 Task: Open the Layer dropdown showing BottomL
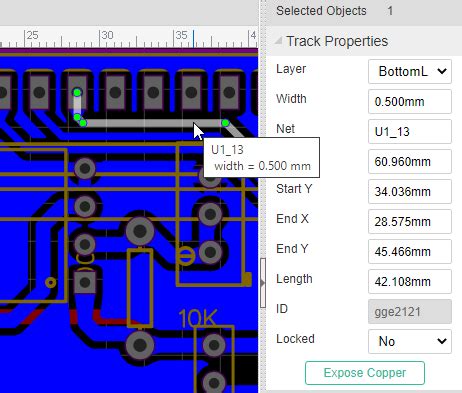click(410, 71)
